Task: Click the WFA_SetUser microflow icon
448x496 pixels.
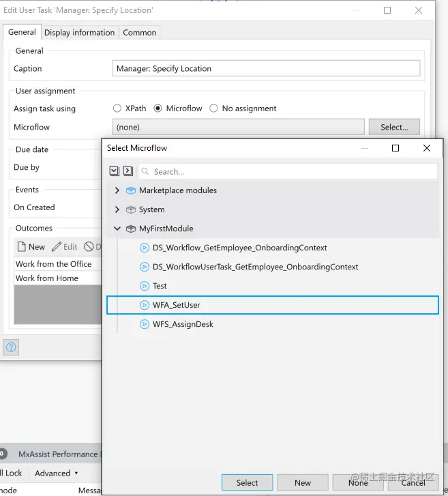Action: (x=145, y=305)
